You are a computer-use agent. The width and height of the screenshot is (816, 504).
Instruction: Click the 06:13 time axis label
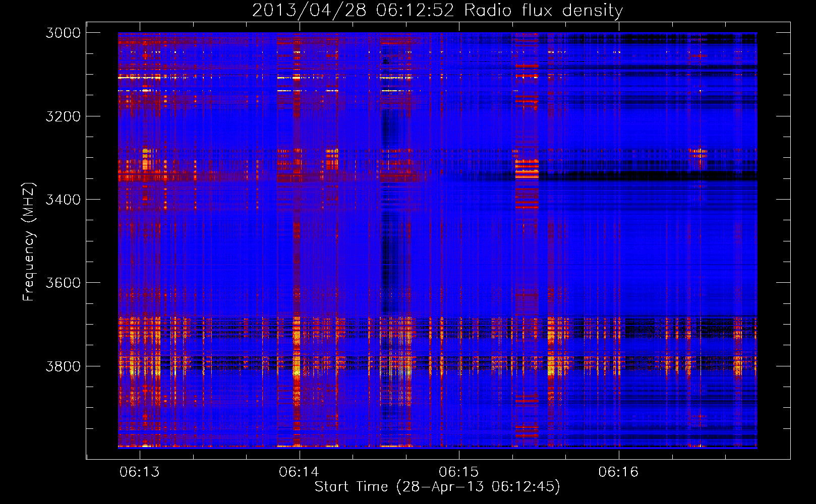(x=140, y=472)
